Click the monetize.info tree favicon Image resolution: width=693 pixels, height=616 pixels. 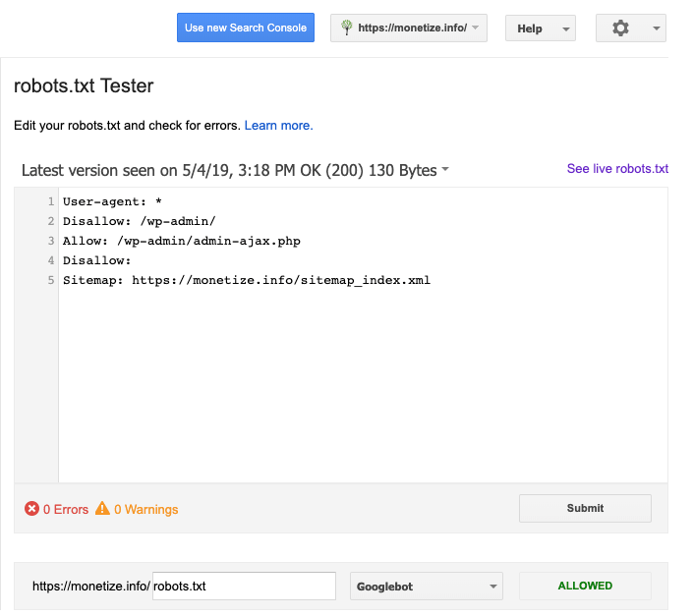tap(347, 28)
